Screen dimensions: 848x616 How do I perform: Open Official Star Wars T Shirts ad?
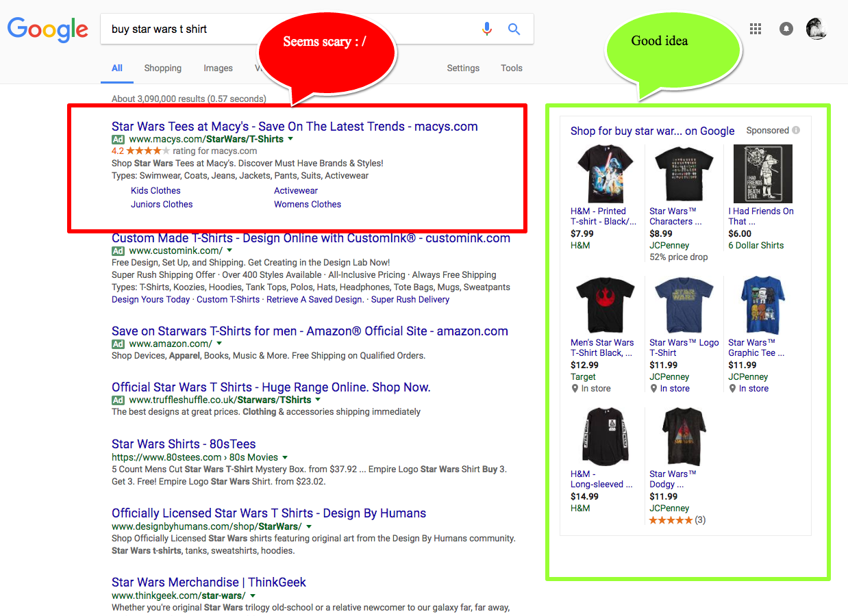pyautogui.click(x=271, y=387)
